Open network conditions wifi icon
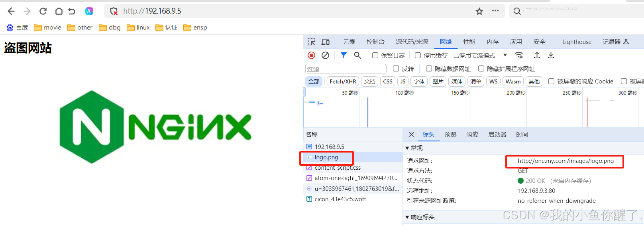The image size is (644, 226). (519, 55)
